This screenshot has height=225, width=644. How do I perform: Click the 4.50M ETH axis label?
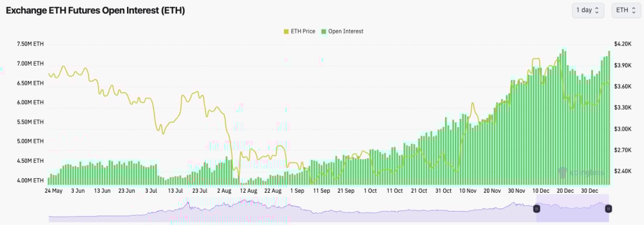pos(30,161)
